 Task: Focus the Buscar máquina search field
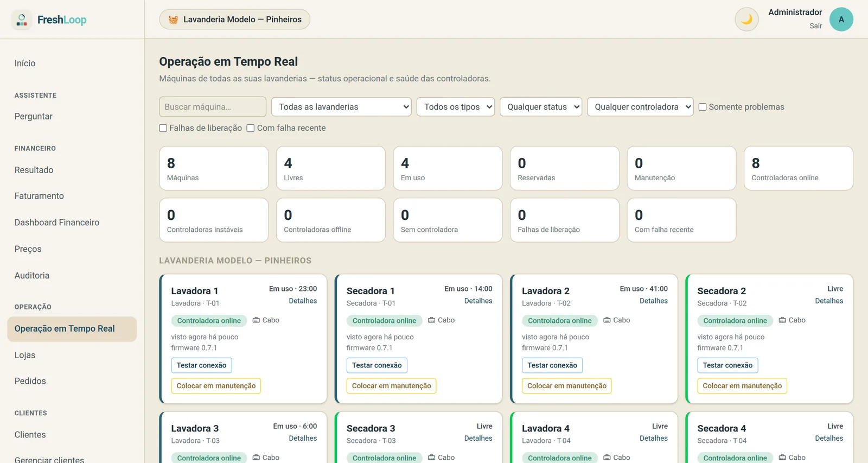pos(213,107)
